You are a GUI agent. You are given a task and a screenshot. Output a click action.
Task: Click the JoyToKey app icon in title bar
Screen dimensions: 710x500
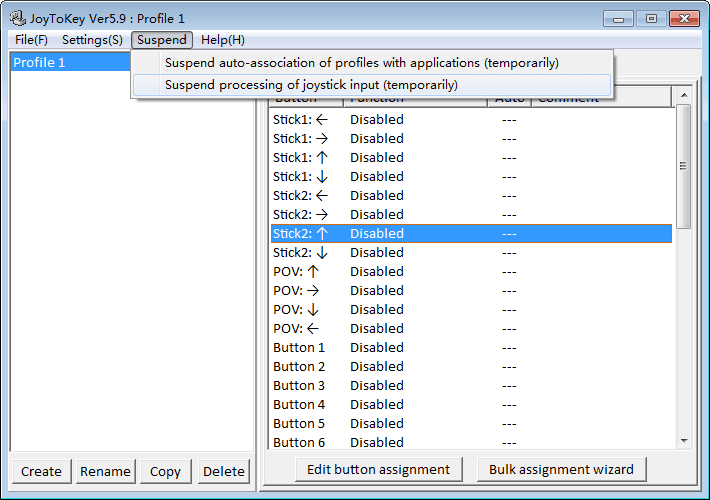pos(17,18)
